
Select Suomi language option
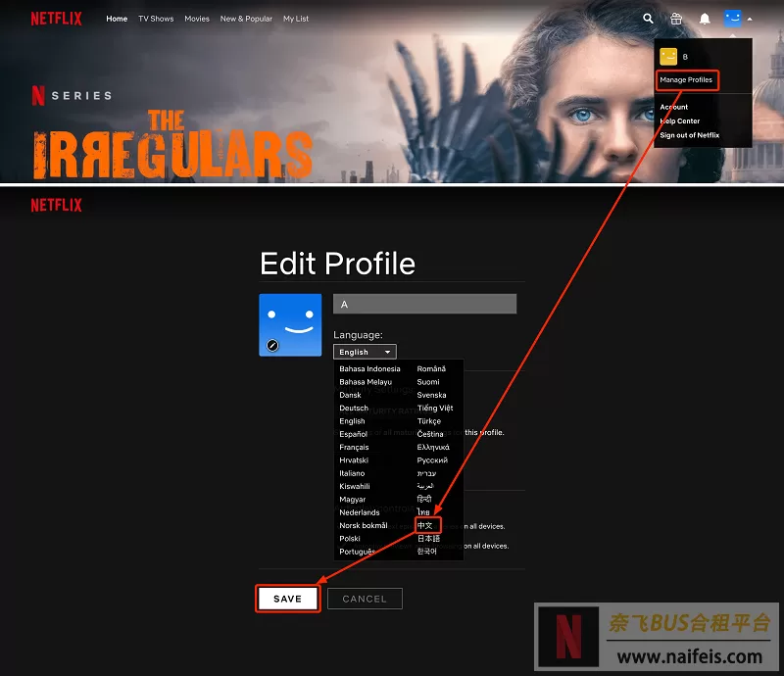428,382
